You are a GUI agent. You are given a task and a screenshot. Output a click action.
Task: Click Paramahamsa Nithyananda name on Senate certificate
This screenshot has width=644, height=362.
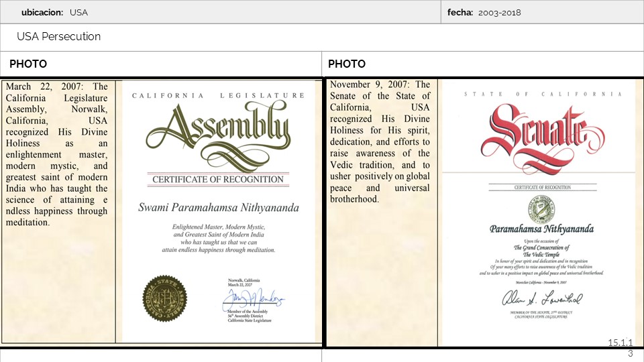point(541,229)
